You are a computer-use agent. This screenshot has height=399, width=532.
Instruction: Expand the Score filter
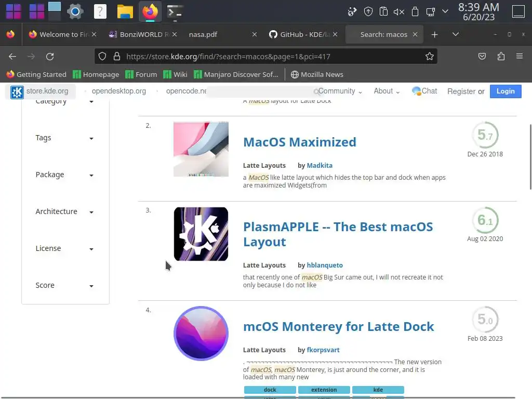coord(64,286)
